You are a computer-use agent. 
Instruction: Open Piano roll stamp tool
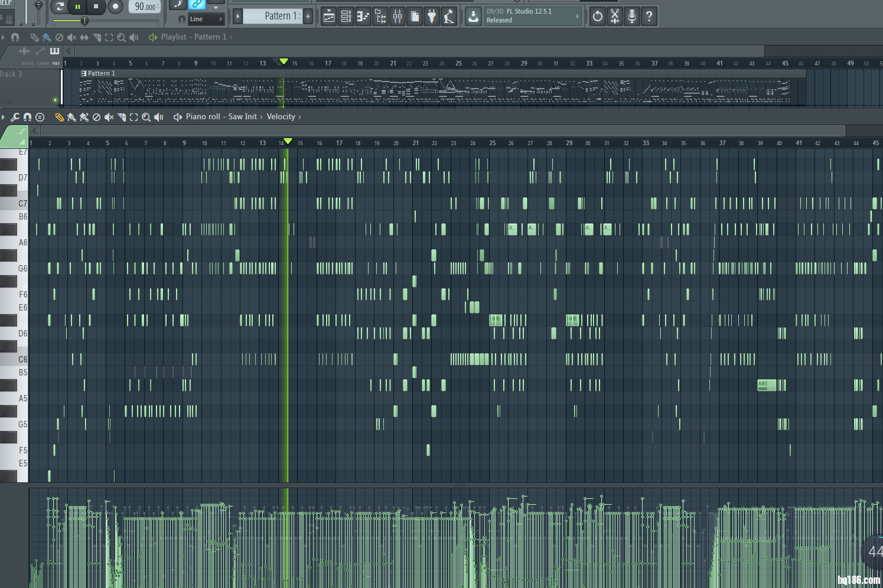tap(40, 117)
